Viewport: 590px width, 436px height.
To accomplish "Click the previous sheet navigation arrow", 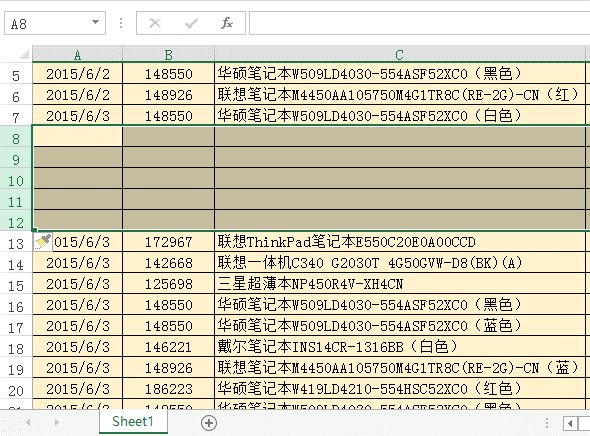I will tap(28, 422).
